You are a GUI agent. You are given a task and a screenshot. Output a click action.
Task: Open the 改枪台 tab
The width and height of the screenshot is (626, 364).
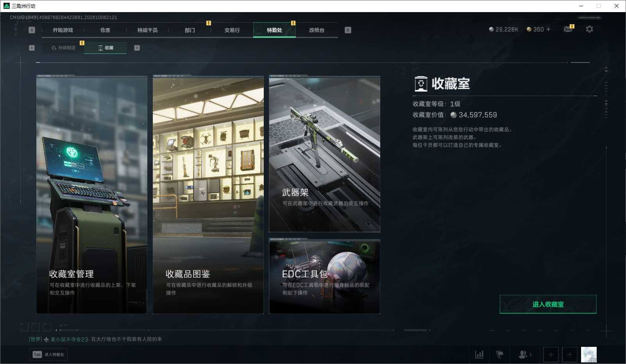[317, 30]
